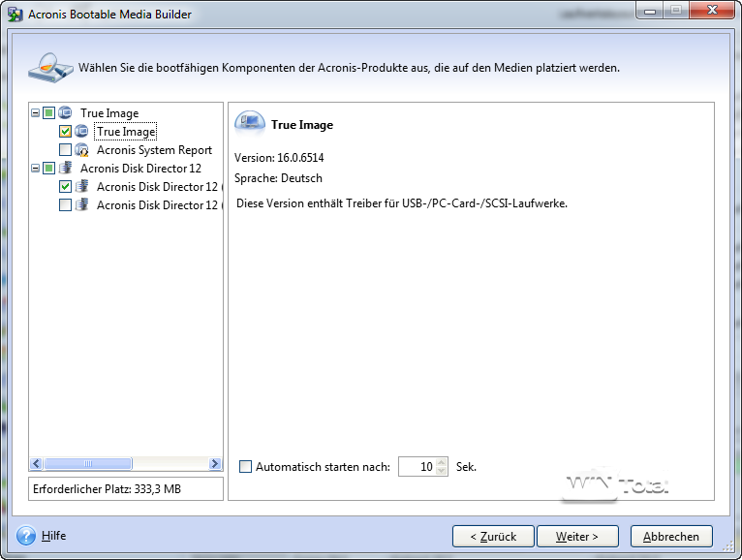Click the USB-/PC-Card-/SCSI-Laufwerke driver description text
The width and height of the screenshot is (742, 560).
[402, 203]
